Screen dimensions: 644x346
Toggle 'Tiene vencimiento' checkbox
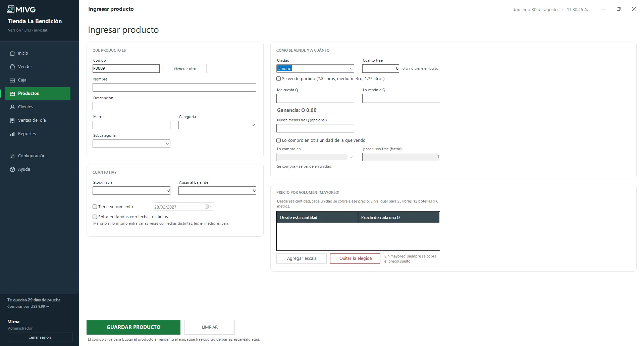click(x=95, y=207)
